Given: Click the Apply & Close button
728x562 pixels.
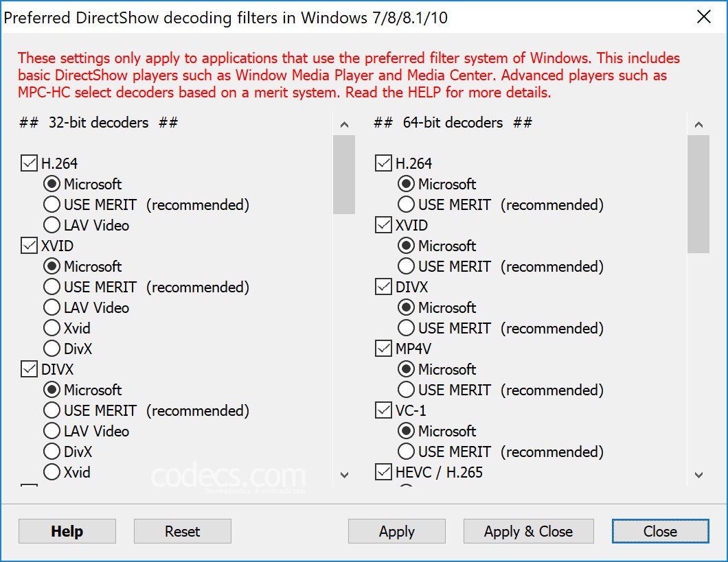Looking at the screenshot, I should tap(528, 530).
